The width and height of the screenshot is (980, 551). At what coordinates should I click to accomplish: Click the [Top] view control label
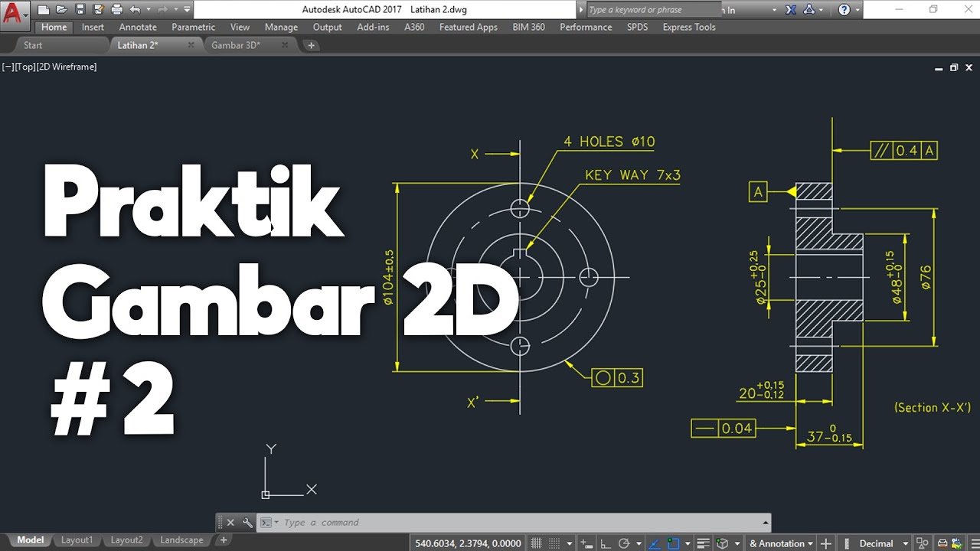(24, 67)
